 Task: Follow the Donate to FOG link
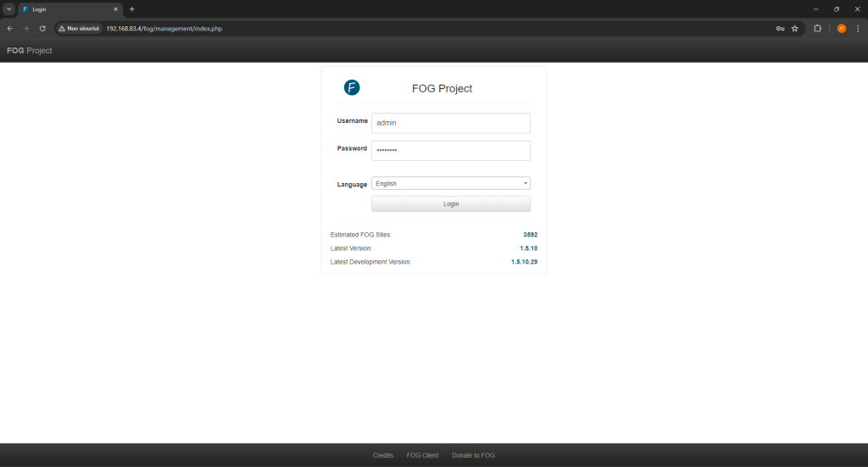click(x=473, y=455)
